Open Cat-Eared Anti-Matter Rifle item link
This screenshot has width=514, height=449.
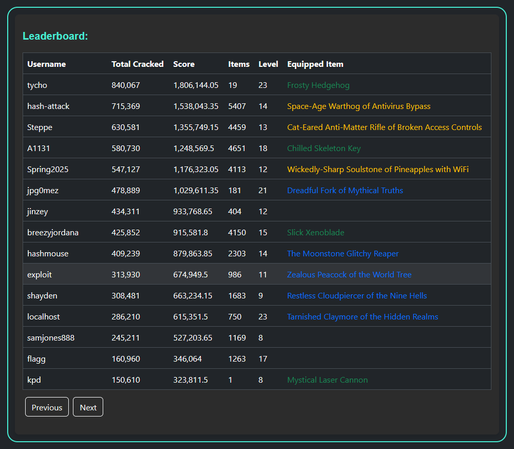pyautogui.click(x=384, y=127)
